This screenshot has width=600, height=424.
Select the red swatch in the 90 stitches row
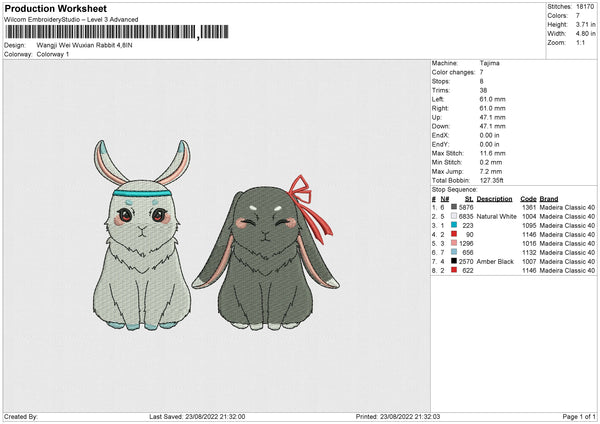tap(454, 234)
